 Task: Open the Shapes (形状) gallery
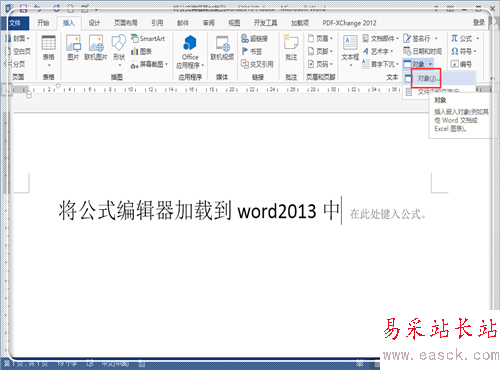coord(119,50)
